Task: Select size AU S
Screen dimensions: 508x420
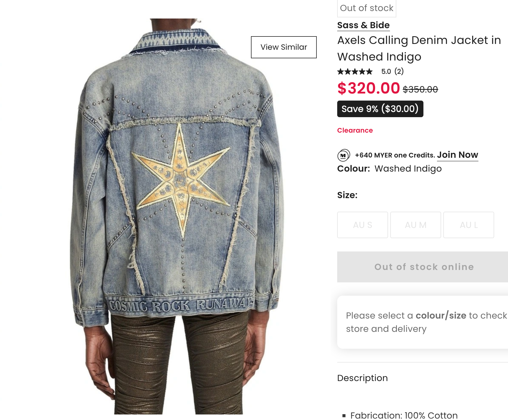Action: (362, 225)
